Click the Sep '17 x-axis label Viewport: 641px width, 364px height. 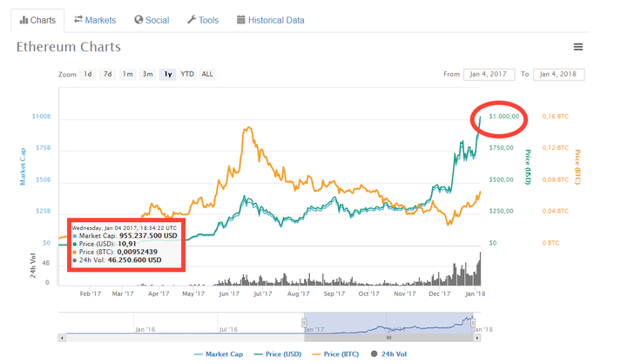(334, 293)
